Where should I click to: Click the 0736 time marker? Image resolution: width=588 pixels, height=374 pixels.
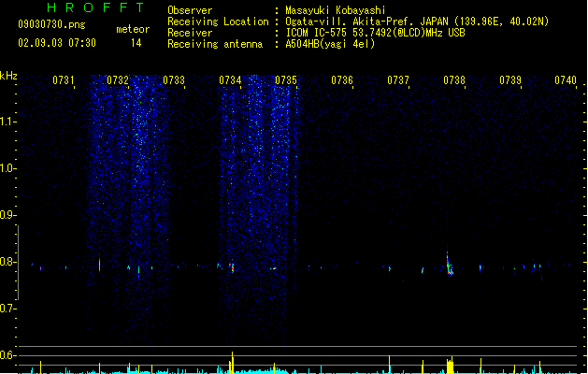(342, 80)
